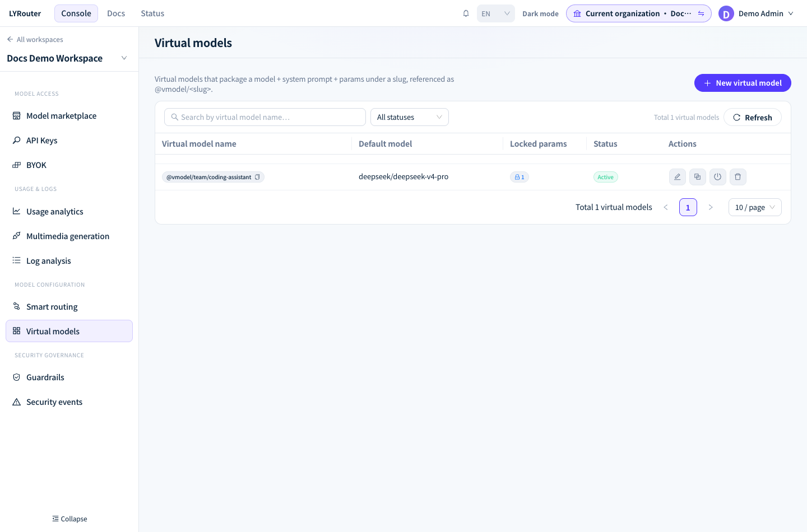Open Model marketplace in the sidebar
The image size is (807, 532).
pyautogui.click(x=69, y=116)
